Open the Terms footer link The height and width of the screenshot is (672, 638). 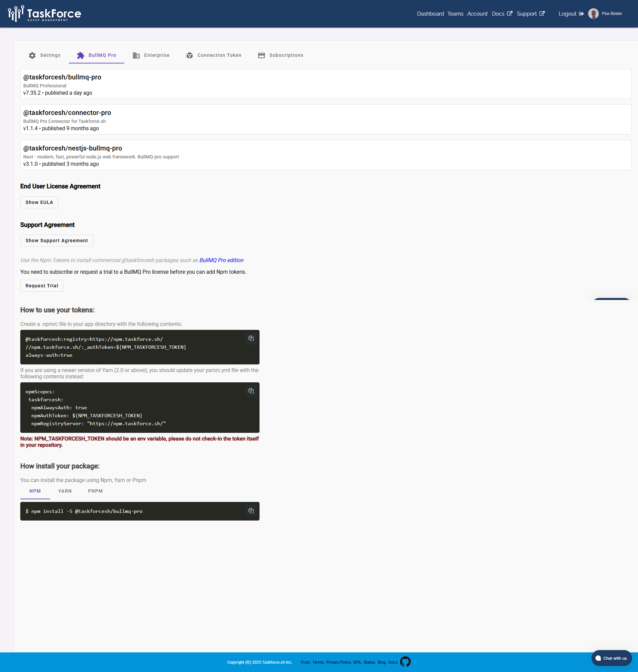tap(318, 662)
